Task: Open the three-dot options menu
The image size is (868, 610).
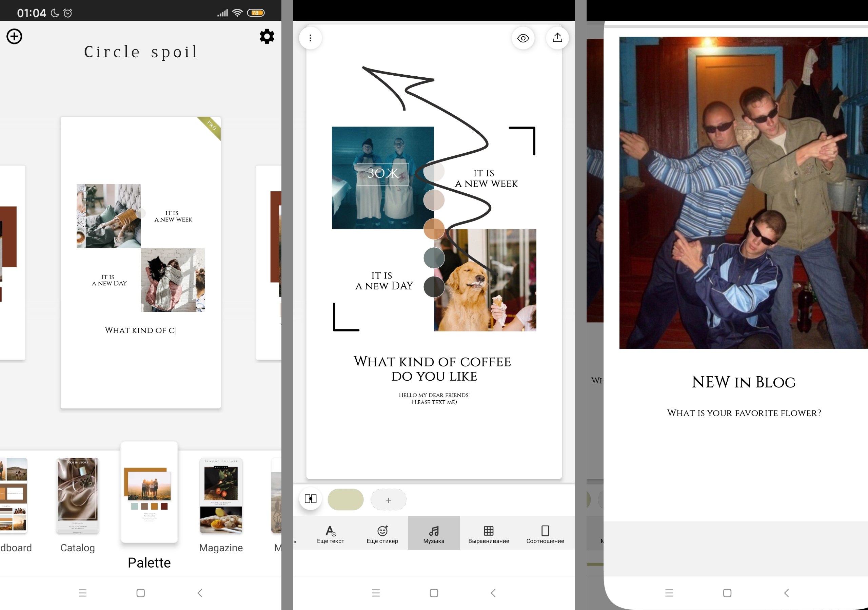Action: coord(310,38)
